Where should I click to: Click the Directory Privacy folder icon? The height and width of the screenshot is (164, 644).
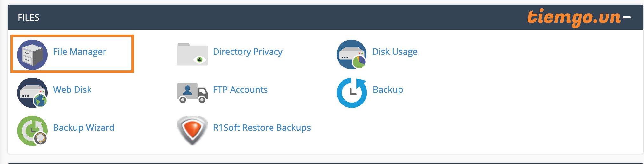click(x=192, y=54)
